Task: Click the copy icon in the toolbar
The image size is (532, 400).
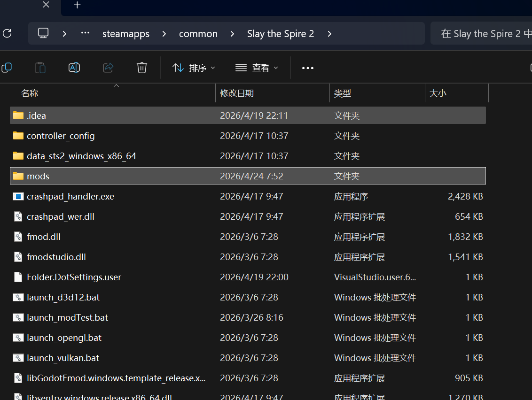Action: [7, 68]
